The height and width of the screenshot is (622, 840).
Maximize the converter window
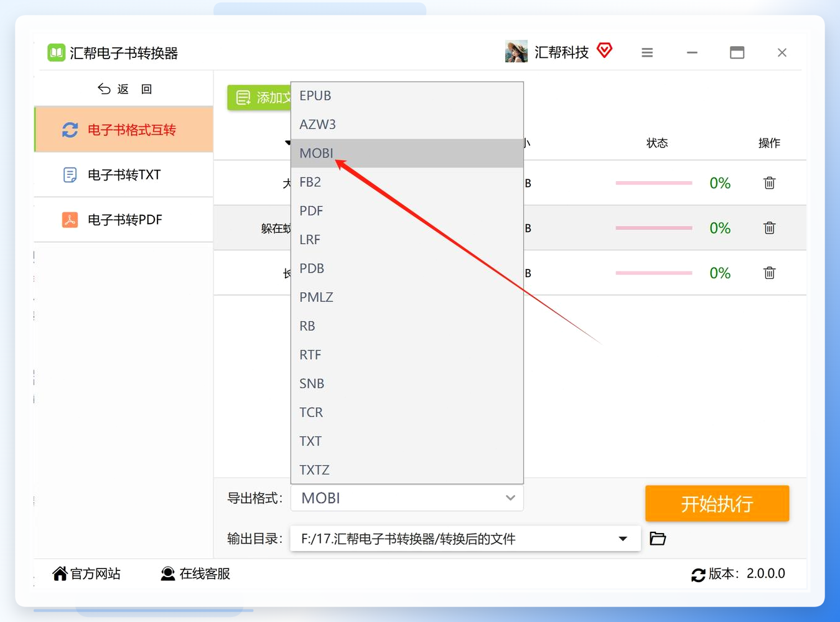click(x=737, y=53)
